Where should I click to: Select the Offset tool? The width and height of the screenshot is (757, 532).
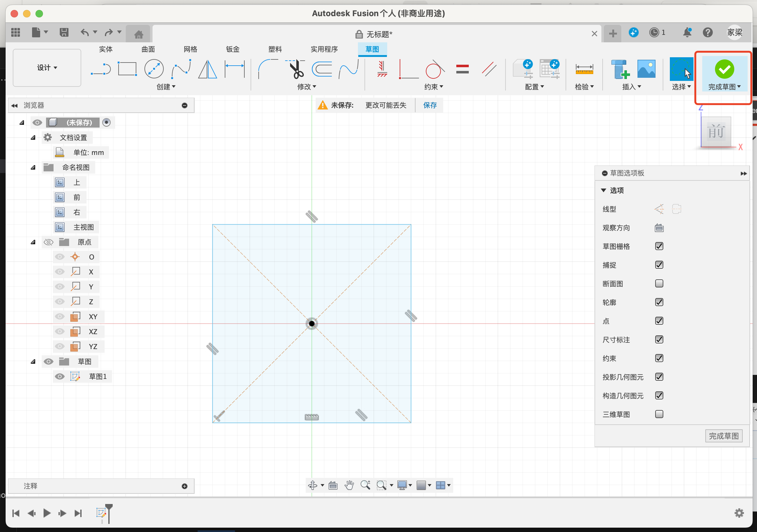pyautogui.click(x=322, y=69)
